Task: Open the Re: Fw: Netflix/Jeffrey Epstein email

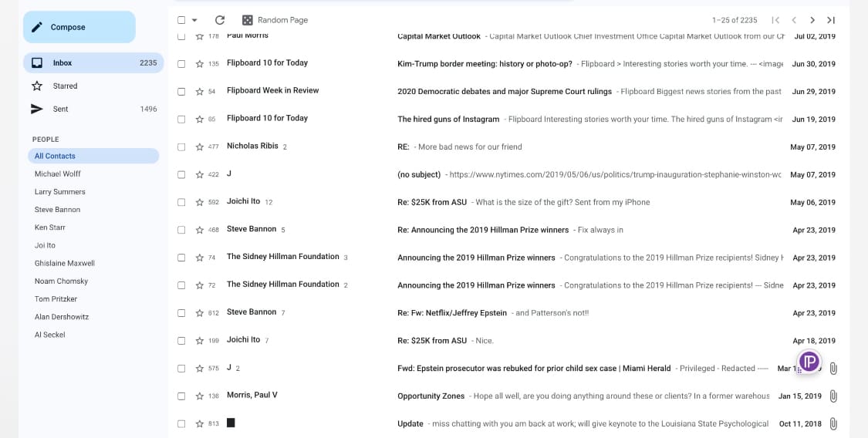Action: point(452,313)
